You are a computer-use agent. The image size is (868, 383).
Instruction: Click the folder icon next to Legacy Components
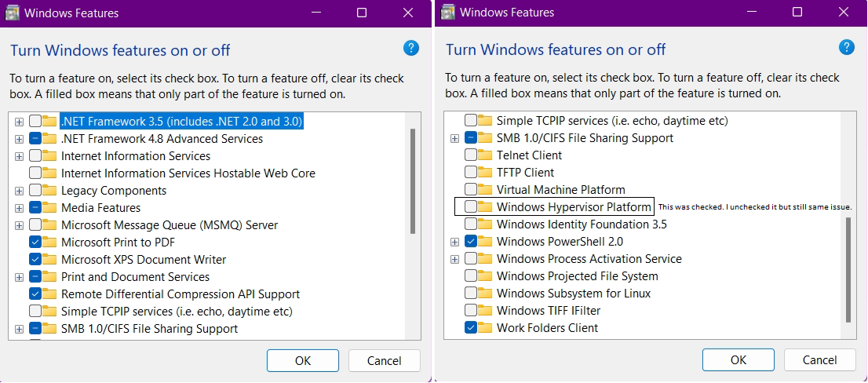49,191
